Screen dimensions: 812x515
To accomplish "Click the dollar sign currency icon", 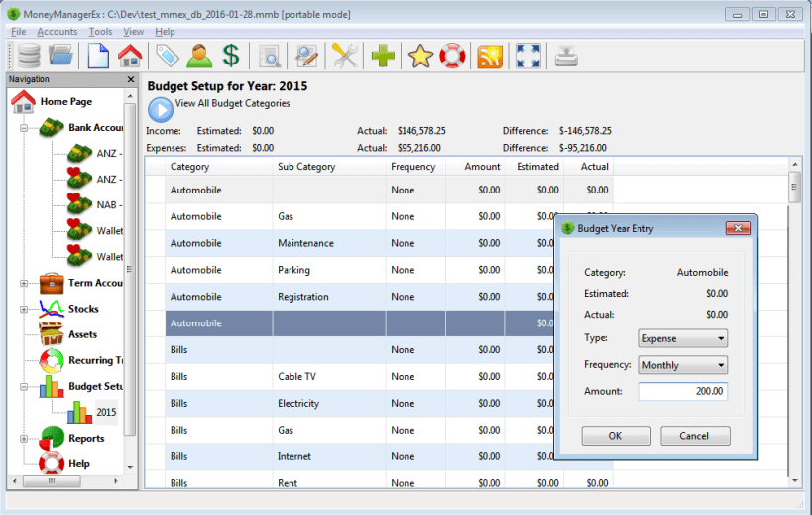I will click(230, 56).
